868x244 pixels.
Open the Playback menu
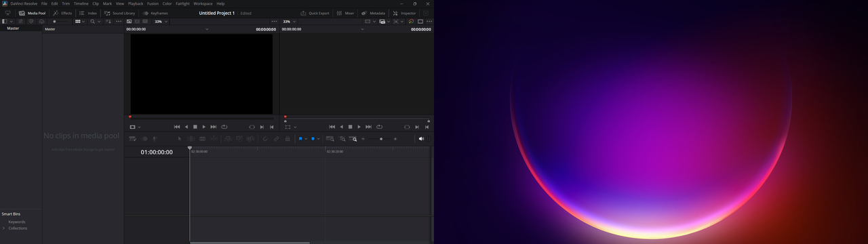[136, 3]
